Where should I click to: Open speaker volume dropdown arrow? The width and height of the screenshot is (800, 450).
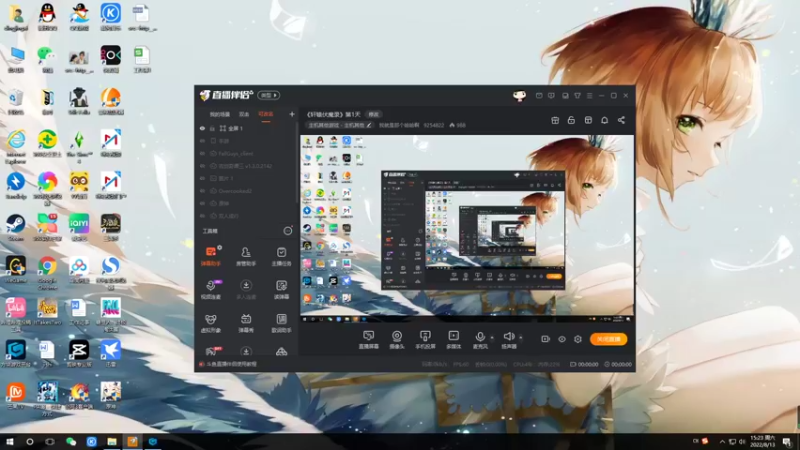520,338
